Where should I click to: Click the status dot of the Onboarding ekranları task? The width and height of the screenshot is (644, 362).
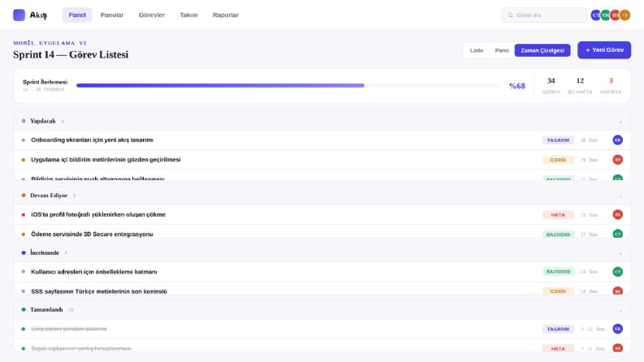point(24,140)
